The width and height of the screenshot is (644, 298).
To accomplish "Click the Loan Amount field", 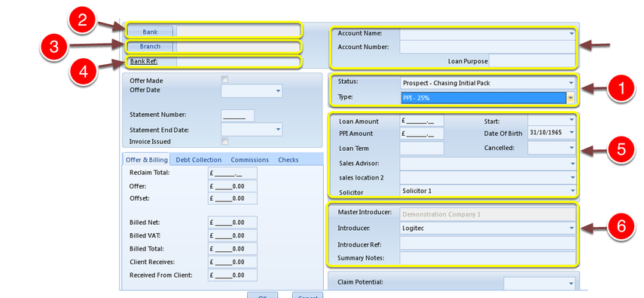I will point(422,121).
